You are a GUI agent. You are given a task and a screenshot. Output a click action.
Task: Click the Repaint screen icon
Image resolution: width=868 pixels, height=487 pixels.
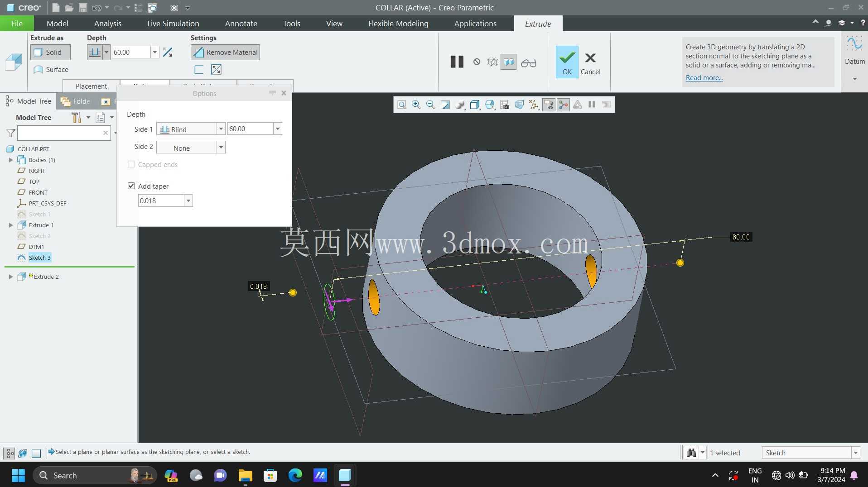(445, 105)
